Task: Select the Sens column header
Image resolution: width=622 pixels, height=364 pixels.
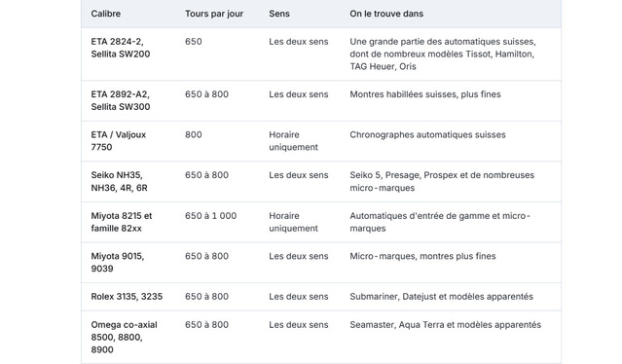Action: click(278, 14)
